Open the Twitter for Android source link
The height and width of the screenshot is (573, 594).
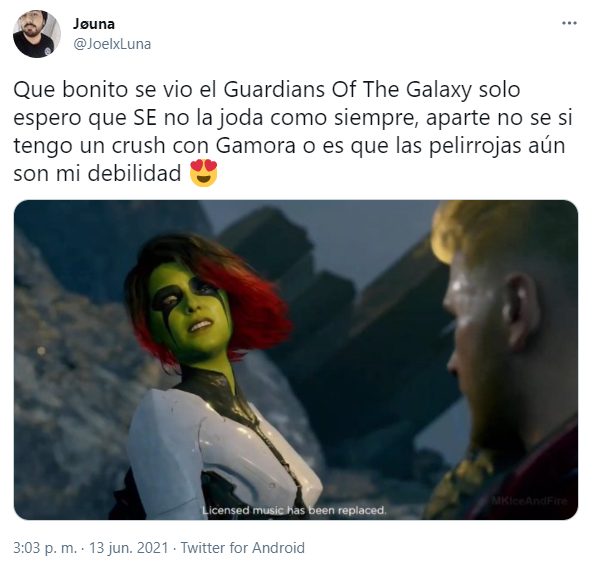coord(242,548)
